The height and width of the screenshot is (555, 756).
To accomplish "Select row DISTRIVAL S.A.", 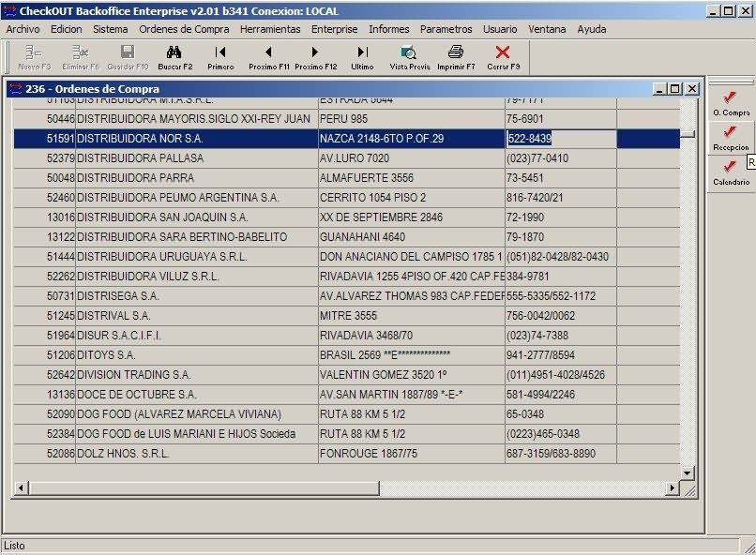I will point(347,316).
